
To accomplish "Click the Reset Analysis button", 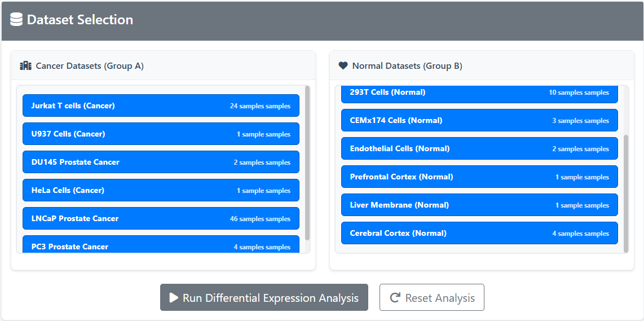I will point(431,297).
